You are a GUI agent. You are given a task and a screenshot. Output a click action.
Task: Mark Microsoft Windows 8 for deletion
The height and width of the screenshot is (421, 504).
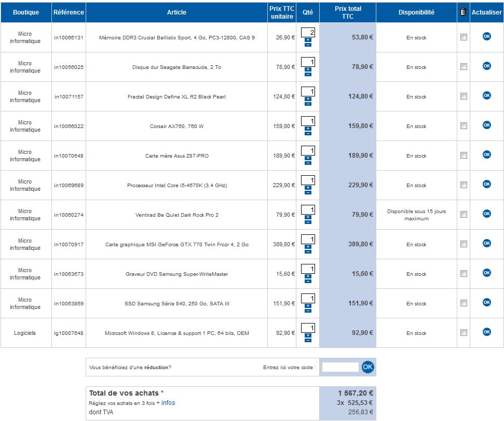[x=464, y=333]
